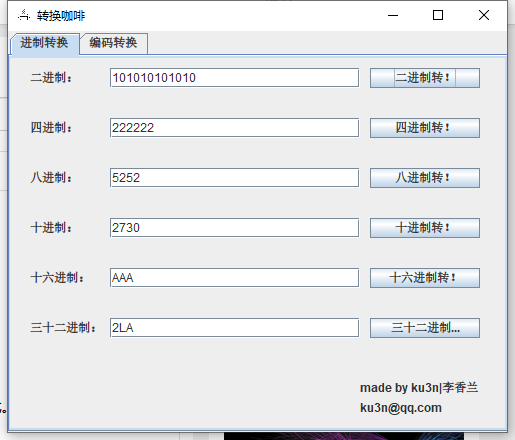This screenshot has height=440, width=515.
Task: Focus the octal field containing 5252
Action: (234, 178)
